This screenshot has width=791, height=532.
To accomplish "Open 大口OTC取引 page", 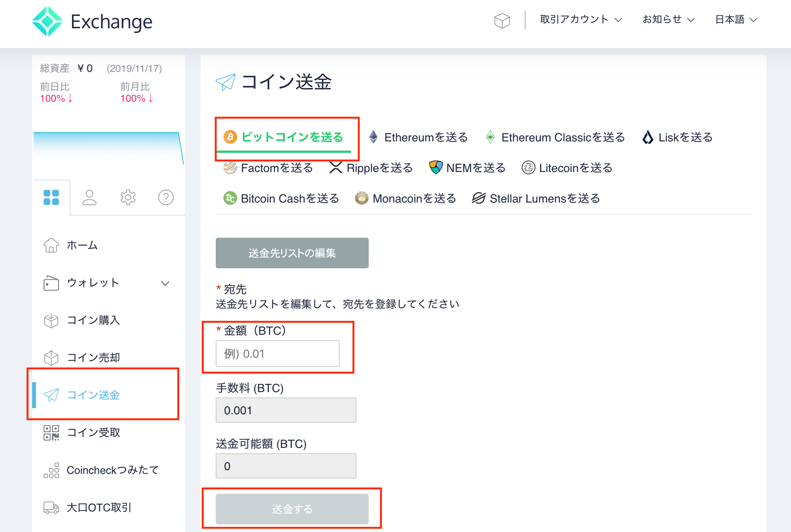I will (x=99, y=507).
